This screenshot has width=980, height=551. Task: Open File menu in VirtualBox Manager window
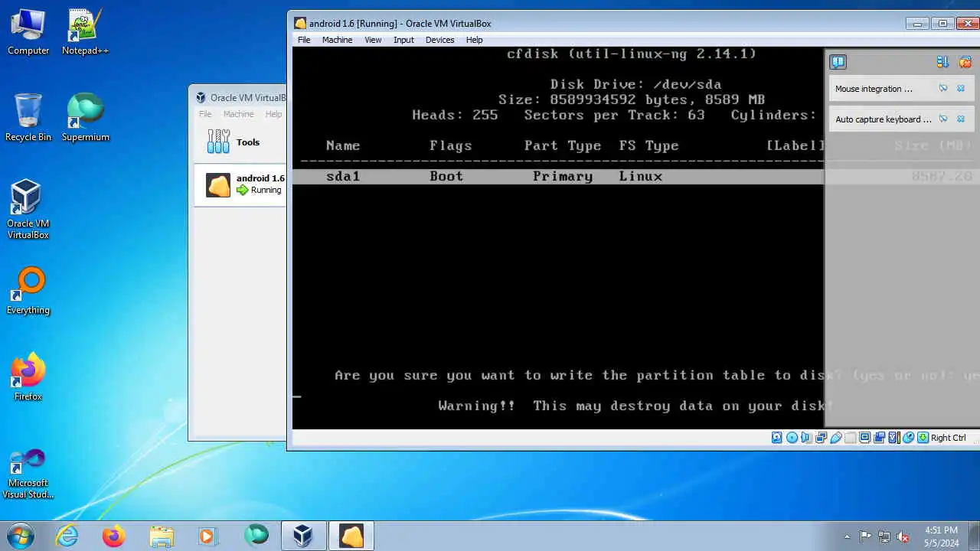click(x=205, y=114)
